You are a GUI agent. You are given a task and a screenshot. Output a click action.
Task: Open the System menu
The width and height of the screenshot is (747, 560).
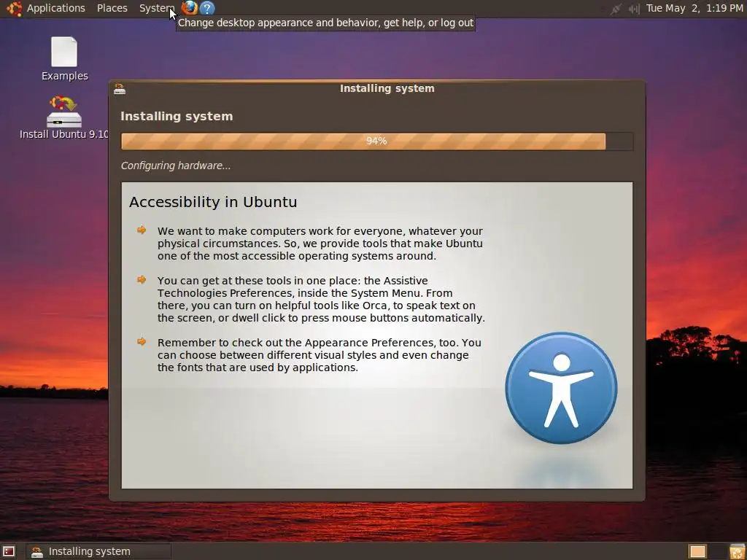click(x=156, y=8)
